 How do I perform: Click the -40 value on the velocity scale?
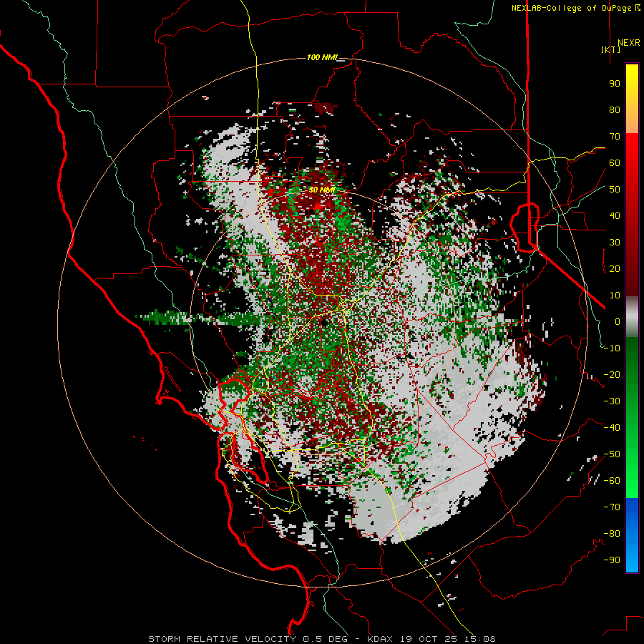click(x=612, y=428)
